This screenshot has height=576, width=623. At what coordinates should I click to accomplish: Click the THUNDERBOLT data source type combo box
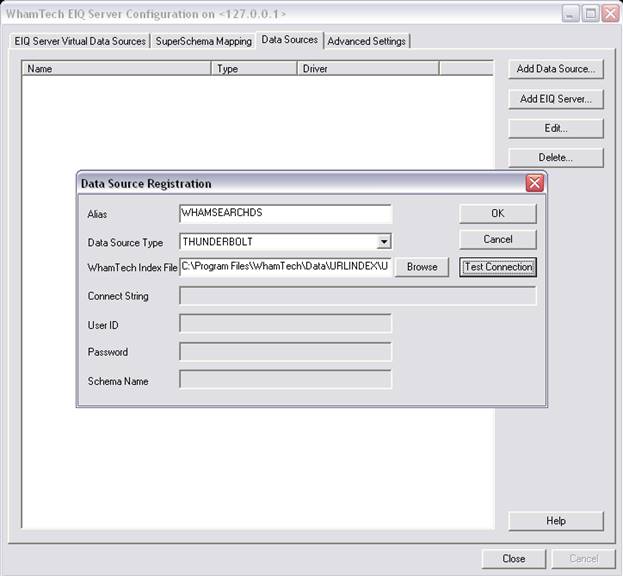coord(285,242)
